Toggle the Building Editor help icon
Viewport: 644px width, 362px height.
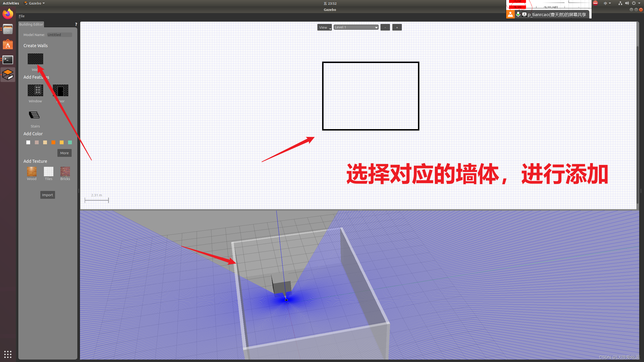coord(76,24)
